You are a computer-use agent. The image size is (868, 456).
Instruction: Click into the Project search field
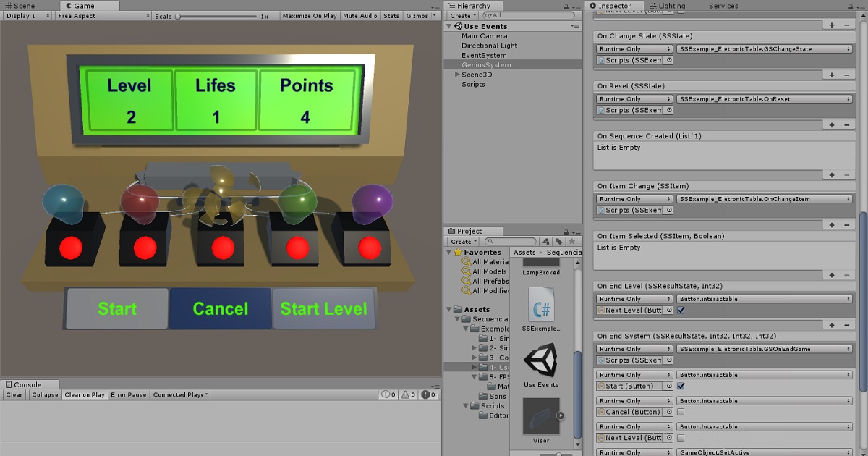pyautogui.click(x=510, y=241)
